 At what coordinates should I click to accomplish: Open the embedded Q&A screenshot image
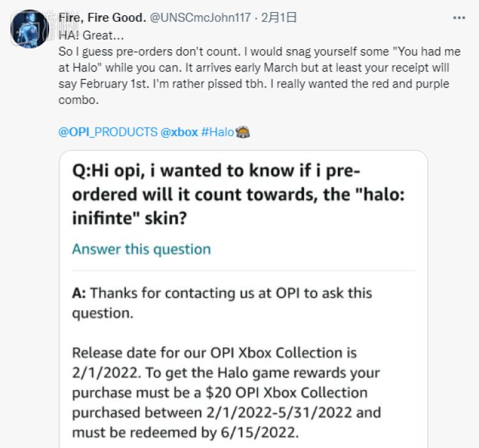click(x=243, y=299)
